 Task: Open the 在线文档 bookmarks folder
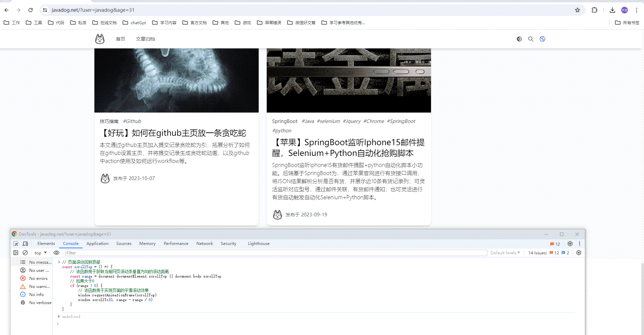point(104,23)
